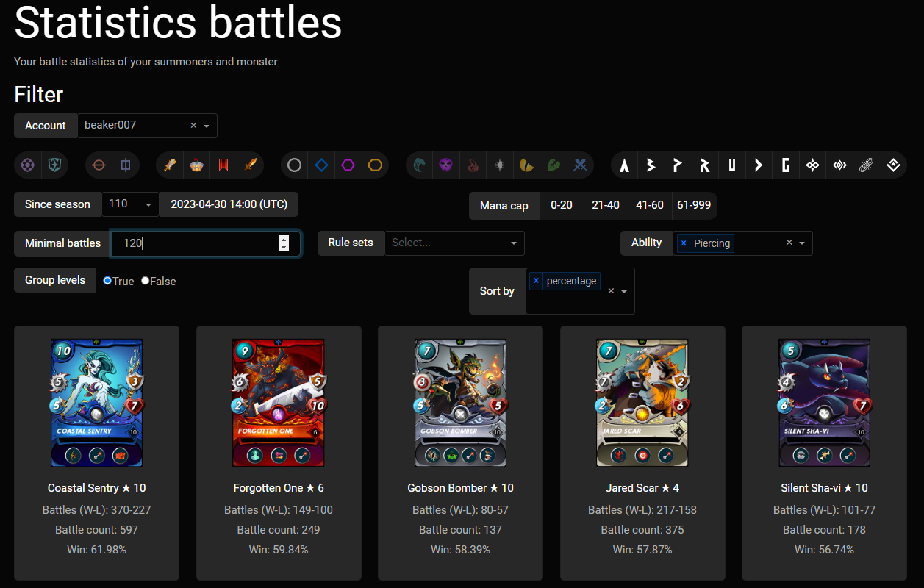Click the "Jared Scar ★ 4" title

tap(642, 488)
